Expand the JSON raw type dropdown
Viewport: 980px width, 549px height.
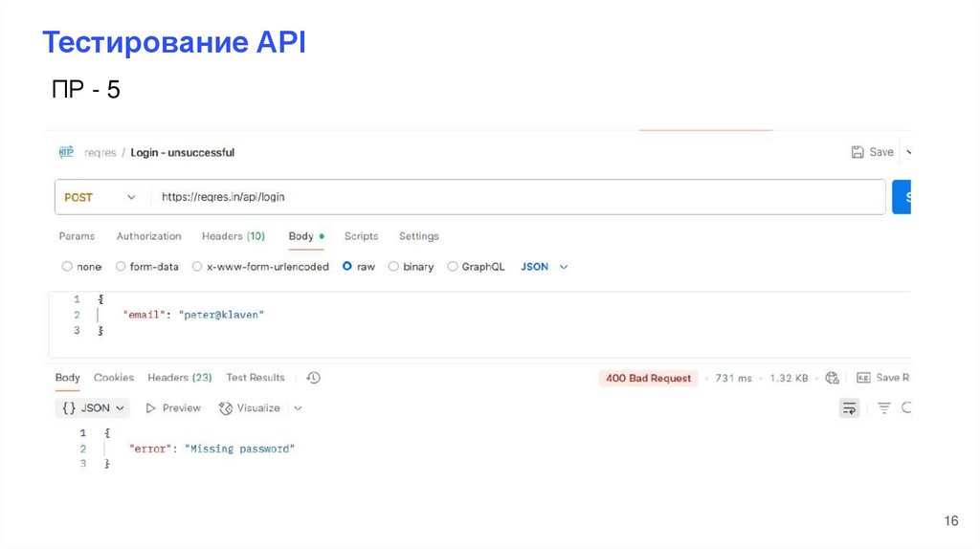click(x=544, y=267)
